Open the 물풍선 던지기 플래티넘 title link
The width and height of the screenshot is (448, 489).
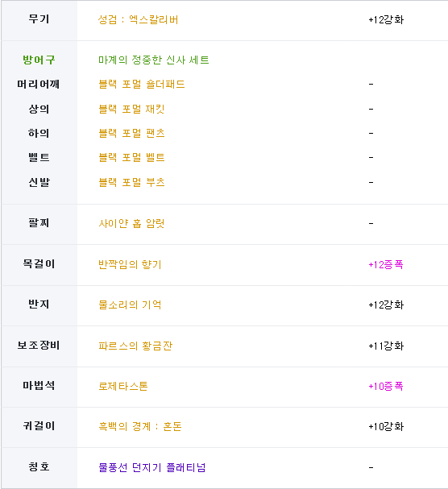[152, 467]
